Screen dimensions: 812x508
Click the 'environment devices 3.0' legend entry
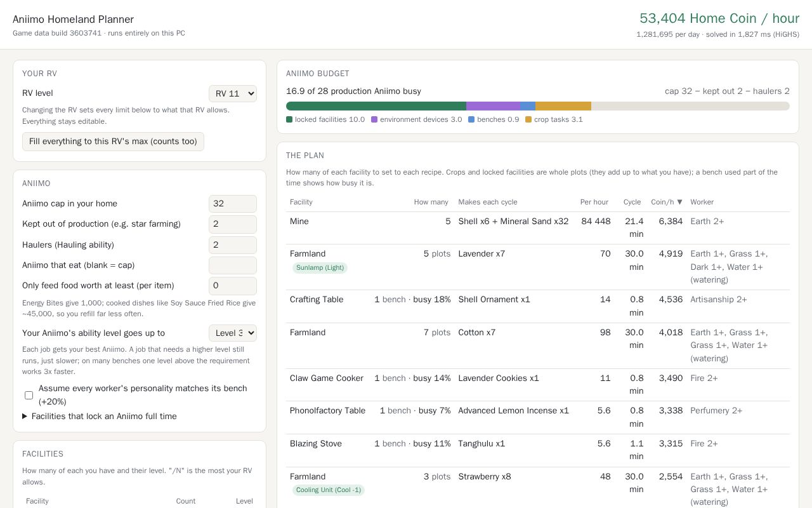pyautogui.click(x=417, y=119)
